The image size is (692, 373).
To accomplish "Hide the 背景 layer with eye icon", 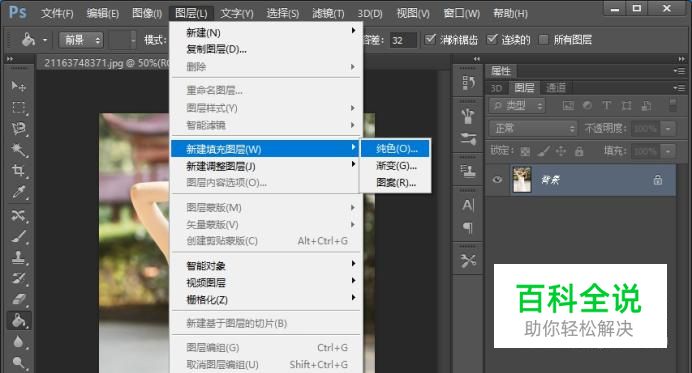I will (497, 180).
